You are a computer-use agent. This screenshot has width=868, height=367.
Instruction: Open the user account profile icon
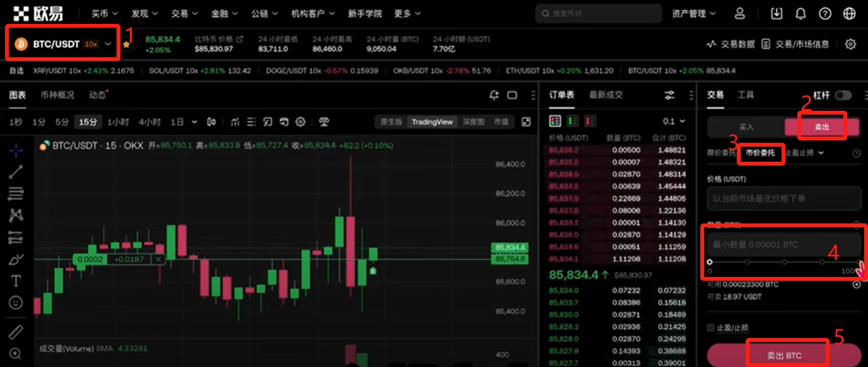(740, 13)
